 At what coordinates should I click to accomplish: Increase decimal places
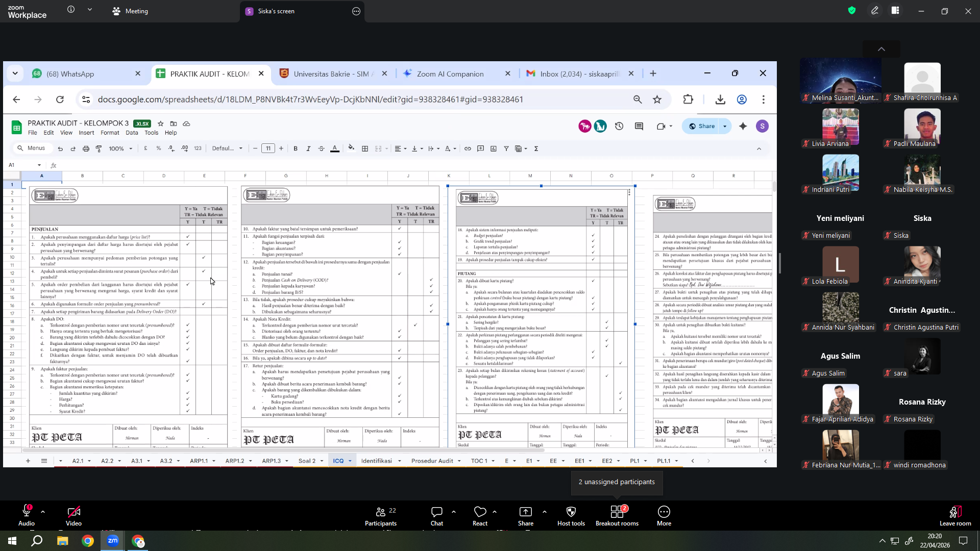click(x=184, y=148)
